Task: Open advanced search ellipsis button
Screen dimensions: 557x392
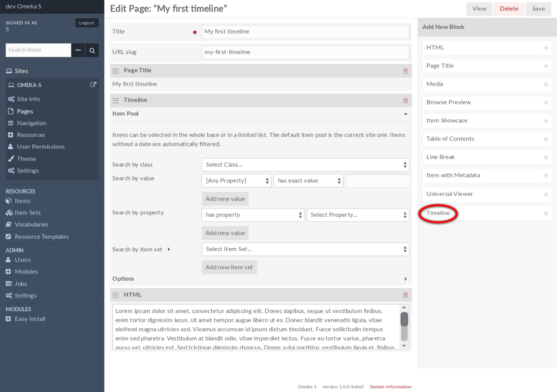Action: pos(78,50)
